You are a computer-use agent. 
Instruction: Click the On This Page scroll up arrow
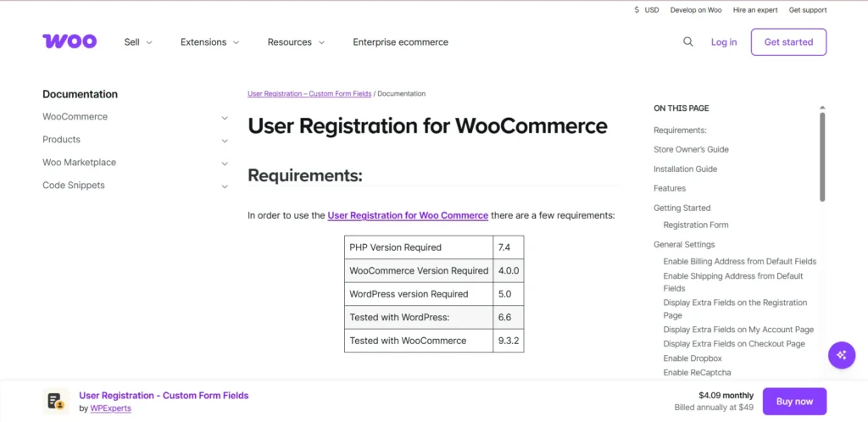click(822, 108)
